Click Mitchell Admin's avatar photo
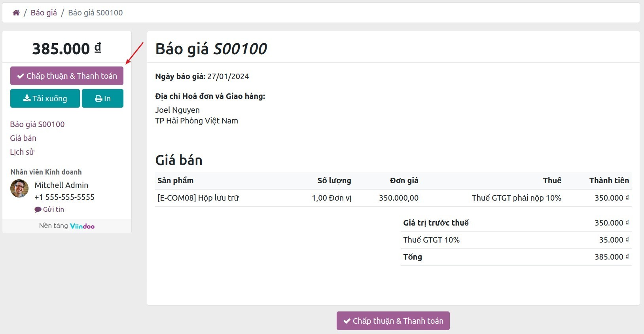This screenshot has width=644, height=334. point(19,188)
